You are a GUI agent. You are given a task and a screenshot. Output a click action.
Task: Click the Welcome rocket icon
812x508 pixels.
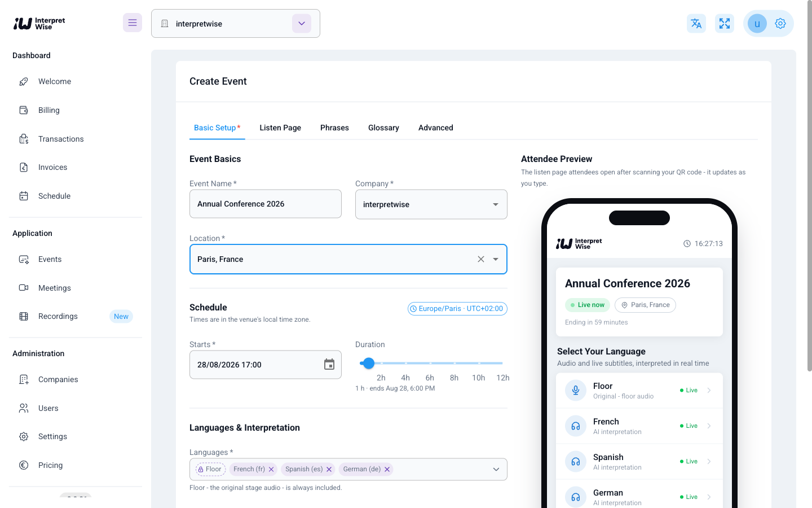24,81
